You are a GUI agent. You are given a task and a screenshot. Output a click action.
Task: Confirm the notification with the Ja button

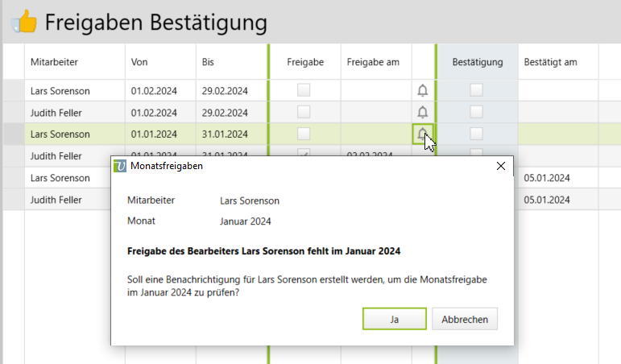(394, 319)
